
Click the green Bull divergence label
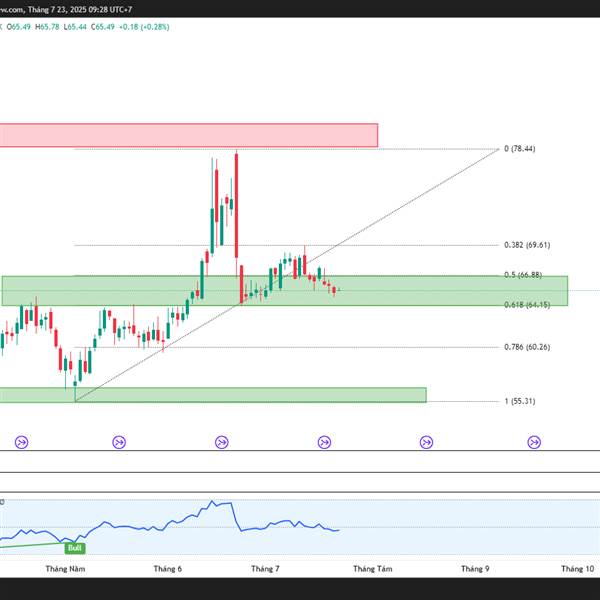[x=75, y=548]
